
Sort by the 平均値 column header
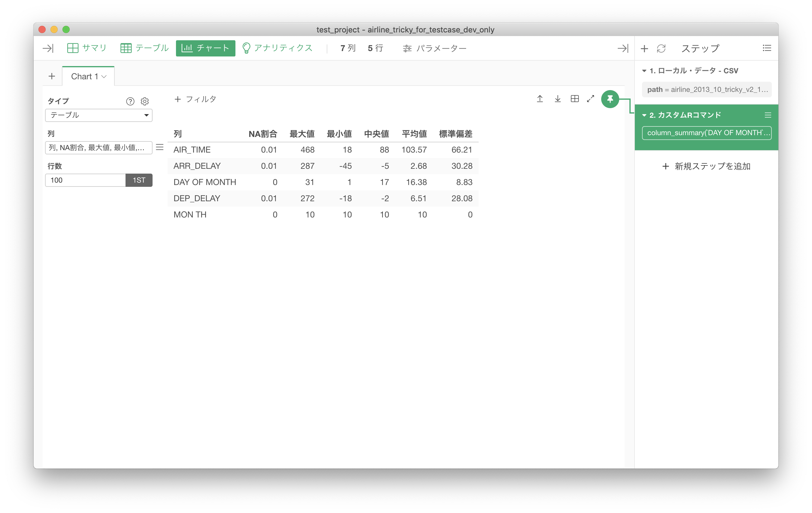click(414, 134)
